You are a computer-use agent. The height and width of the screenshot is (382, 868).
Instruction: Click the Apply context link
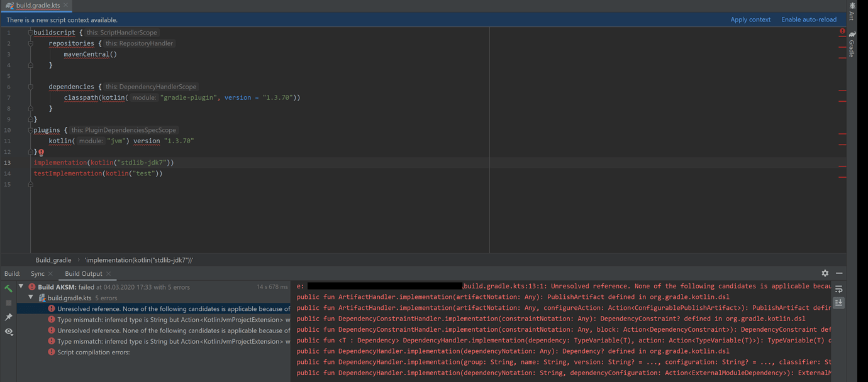click(750, 19)
